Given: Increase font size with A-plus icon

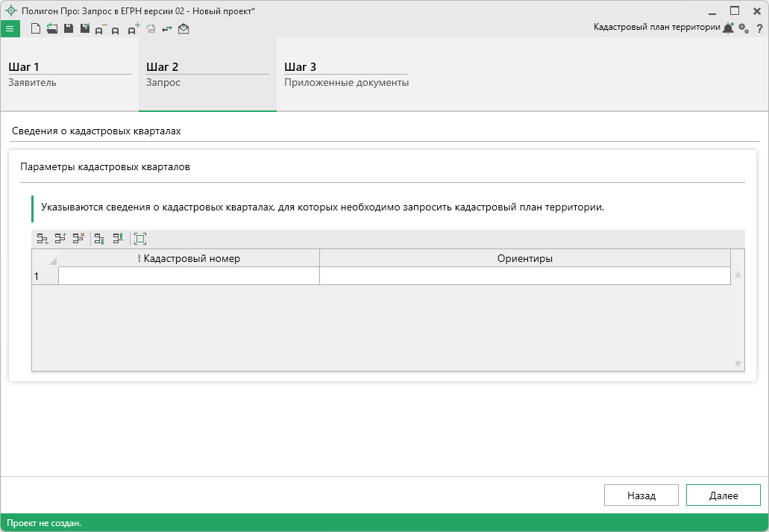Looking at the screenshot, I should (x=134, y=29).
